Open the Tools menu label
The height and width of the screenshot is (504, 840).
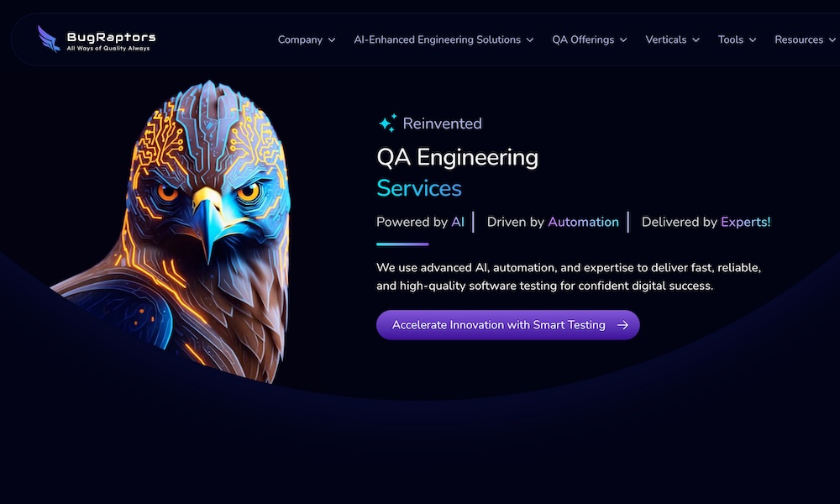[x=731, y=39]
